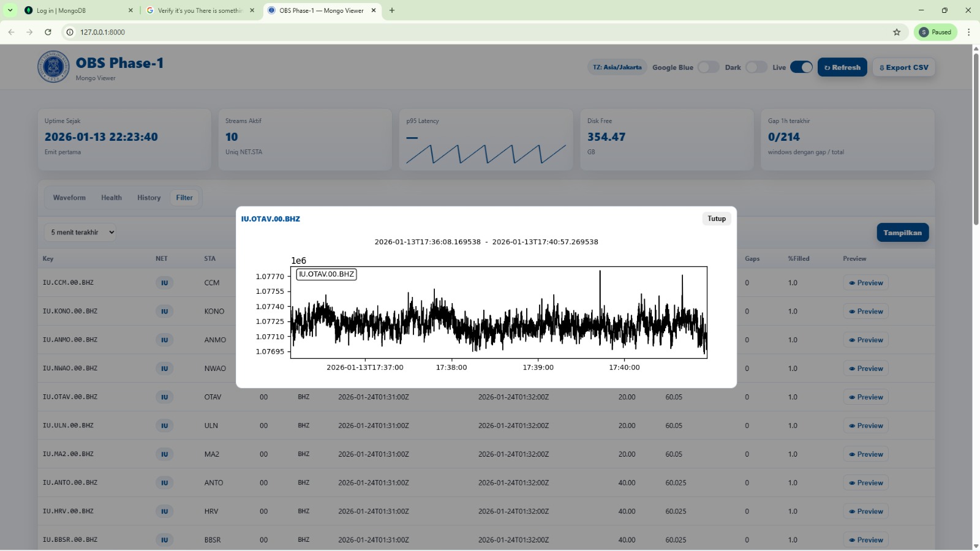Switch to the Health tab

(x=111, y=198)
